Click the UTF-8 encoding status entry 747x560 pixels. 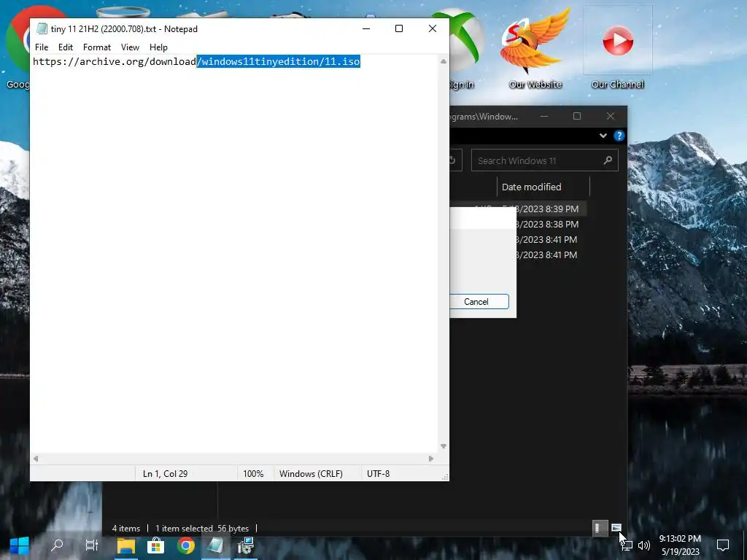pyautogui.click(x=379, y=474)
